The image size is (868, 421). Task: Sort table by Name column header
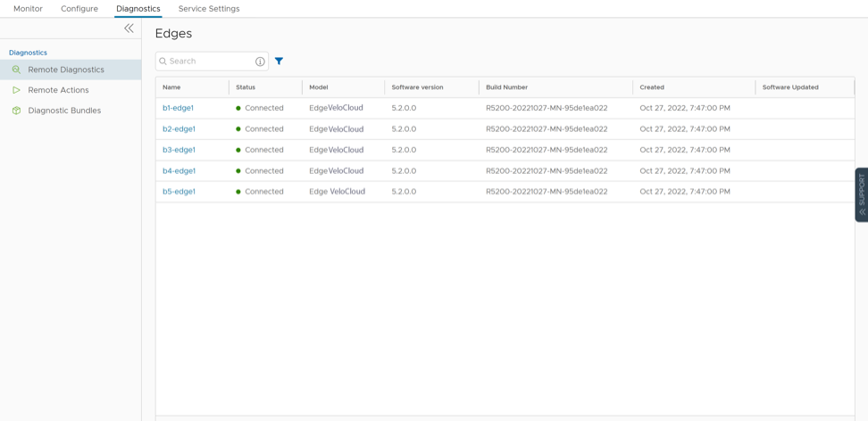171,87
